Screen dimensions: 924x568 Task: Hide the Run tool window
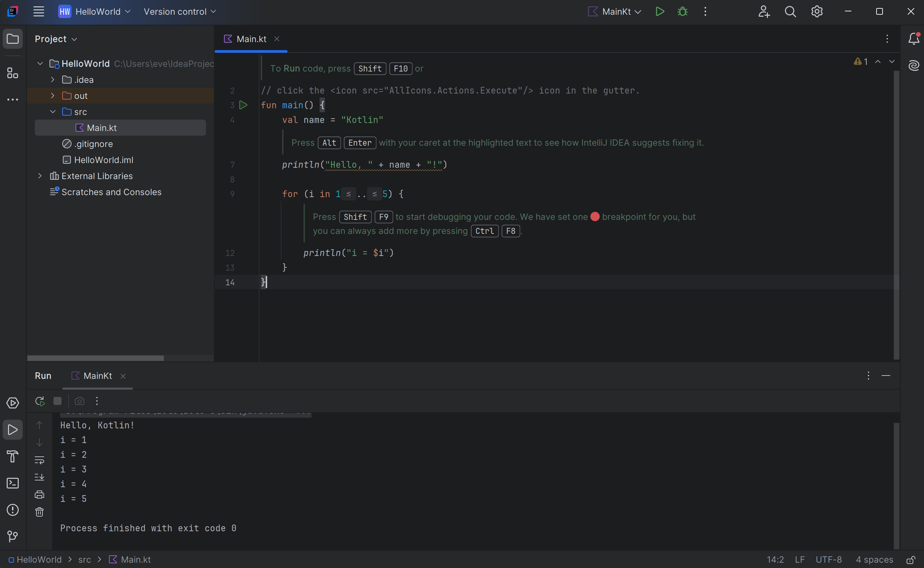pos(886,376)
